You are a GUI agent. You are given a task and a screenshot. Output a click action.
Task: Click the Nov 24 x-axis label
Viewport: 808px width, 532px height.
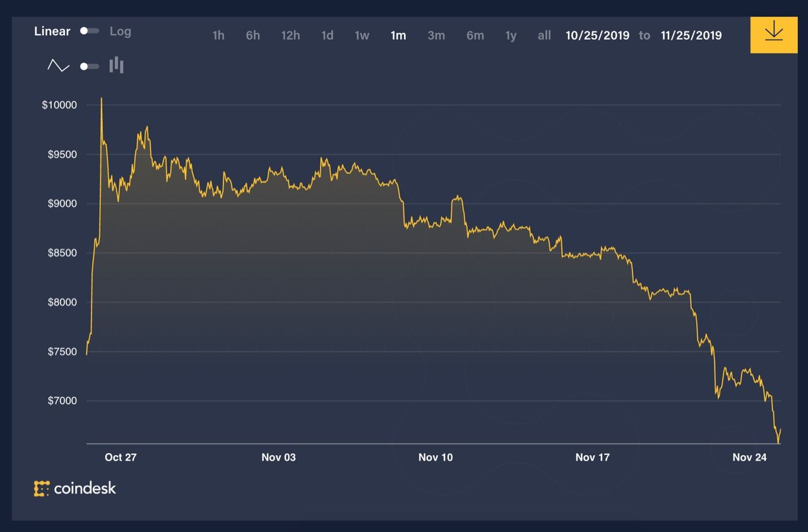tap(750, 458)
